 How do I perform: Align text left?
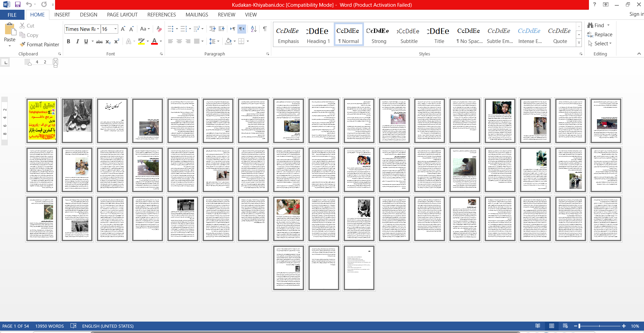(x=171, y=41)
